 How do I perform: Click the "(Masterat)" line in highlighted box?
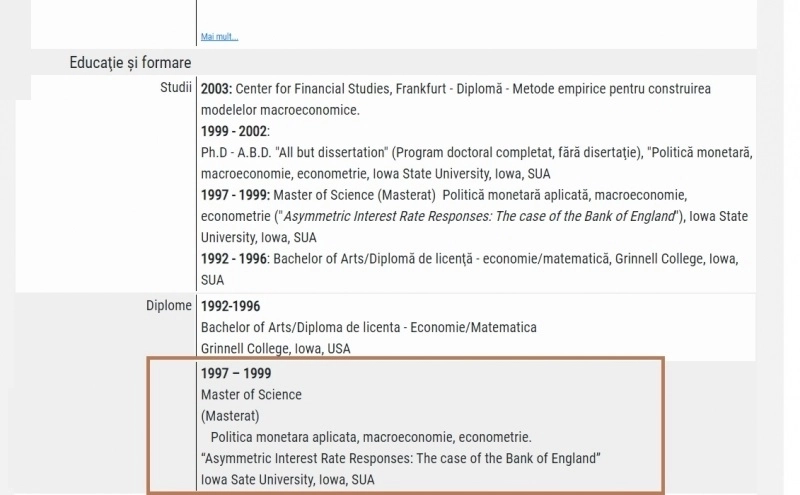pos(230,416)
